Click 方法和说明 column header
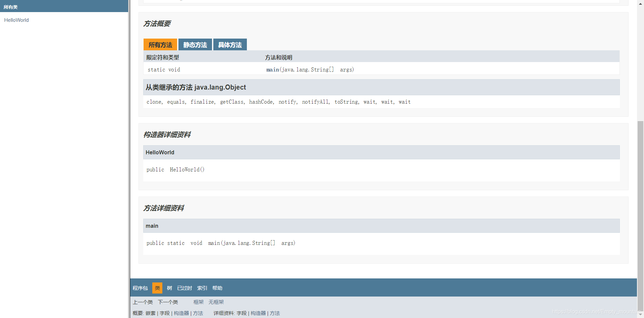The image size is (644, 318). [x=279, y=57]
